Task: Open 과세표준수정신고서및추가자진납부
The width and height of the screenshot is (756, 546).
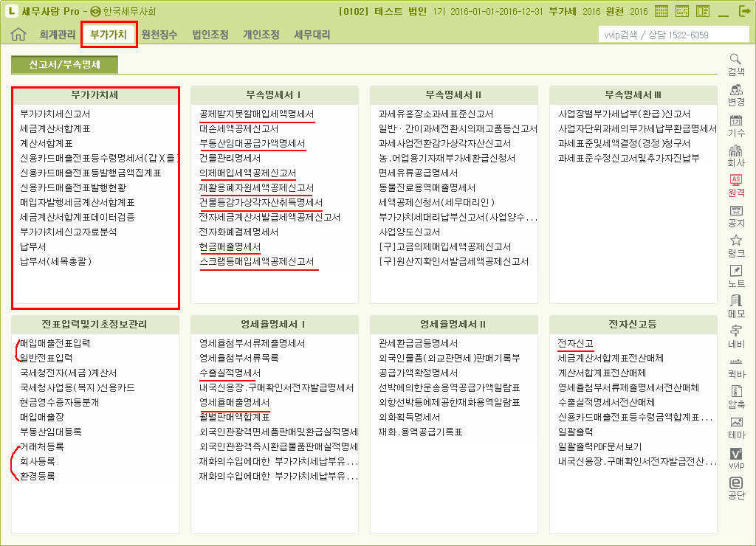Action: point(629,158)
